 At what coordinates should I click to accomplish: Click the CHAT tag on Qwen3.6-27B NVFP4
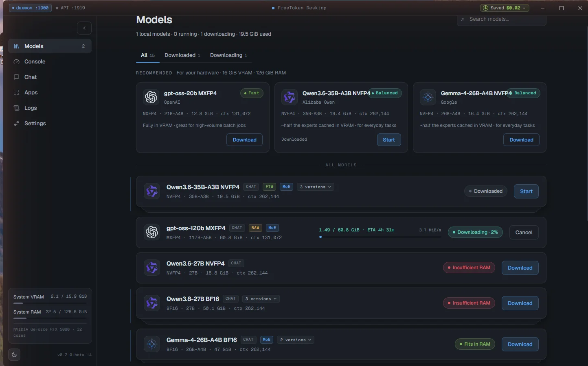tap(236, 264)
